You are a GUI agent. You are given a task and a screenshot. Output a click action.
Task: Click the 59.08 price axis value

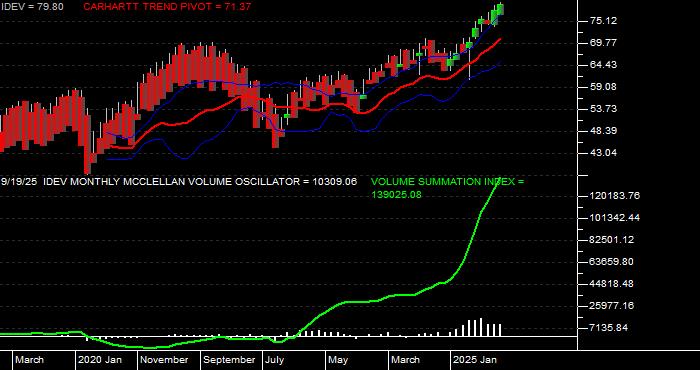604,87
